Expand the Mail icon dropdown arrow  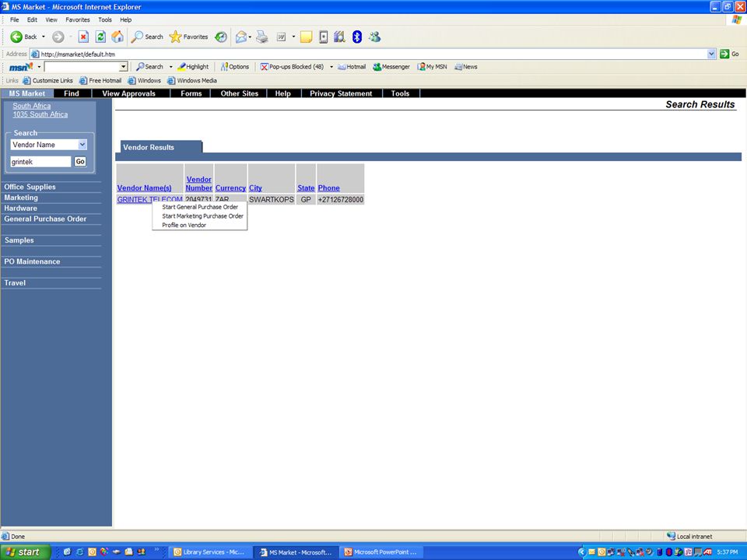click(x=250, y=37)
